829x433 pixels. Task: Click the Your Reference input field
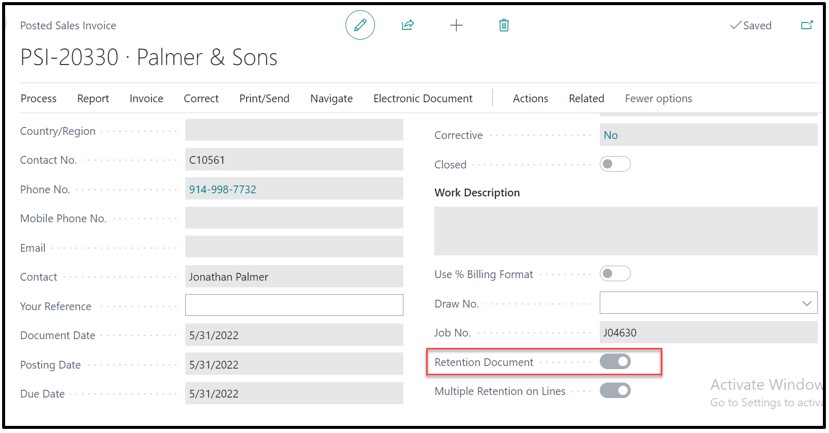point(294,306)
